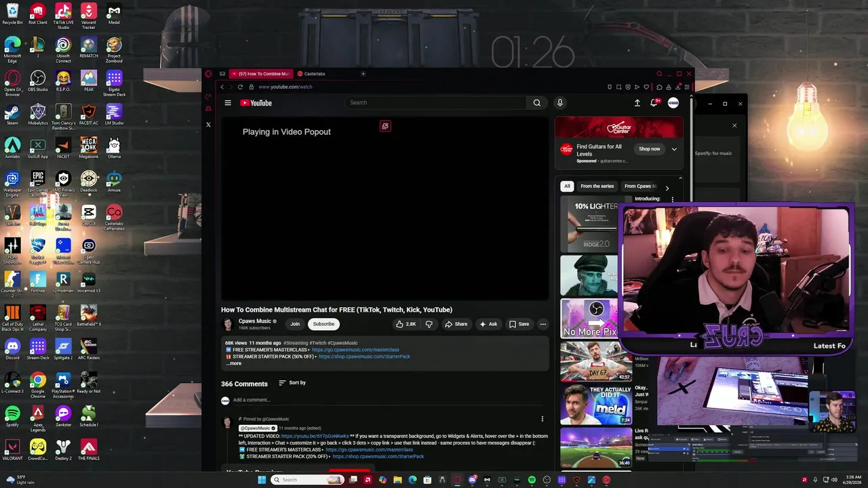Open the shop.cpawsmusic.com/StarterPack description link
868x488 pixels.
pos(364,357)
